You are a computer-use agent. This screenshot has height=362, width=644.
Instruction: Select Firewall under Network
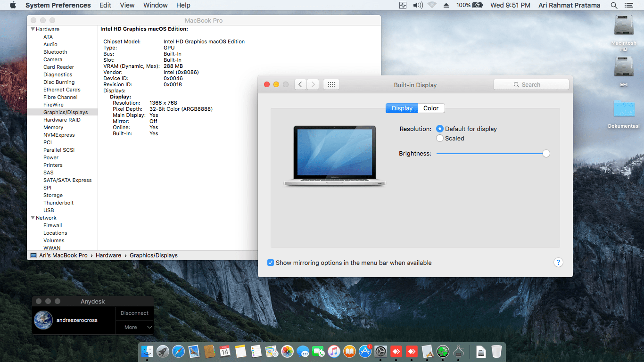pos(53,225)
